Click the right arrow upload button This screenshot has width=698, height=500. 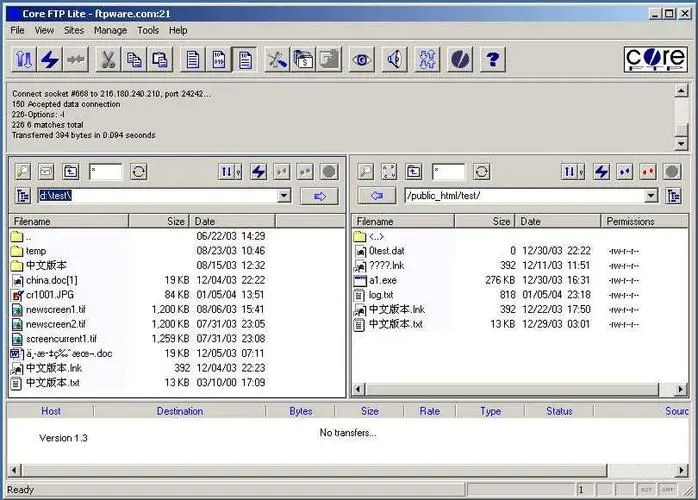(x=319, y=196)
